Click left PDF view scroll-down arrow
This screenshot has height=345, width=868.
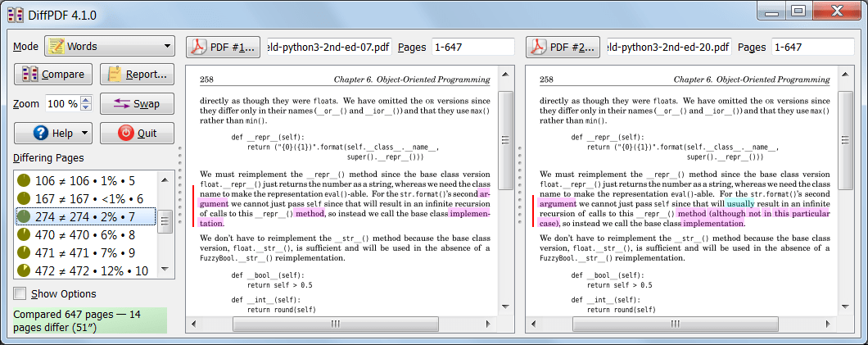tap(505, 306)
